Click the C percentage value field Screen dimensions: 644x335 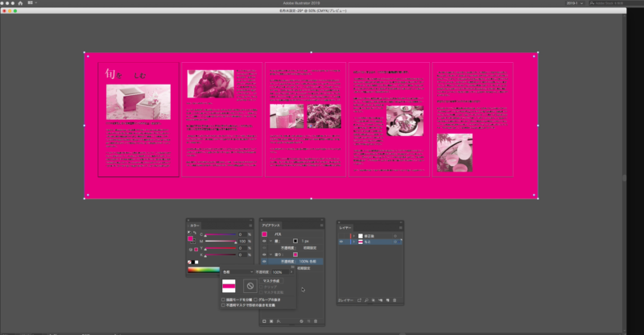pos(242,234)
